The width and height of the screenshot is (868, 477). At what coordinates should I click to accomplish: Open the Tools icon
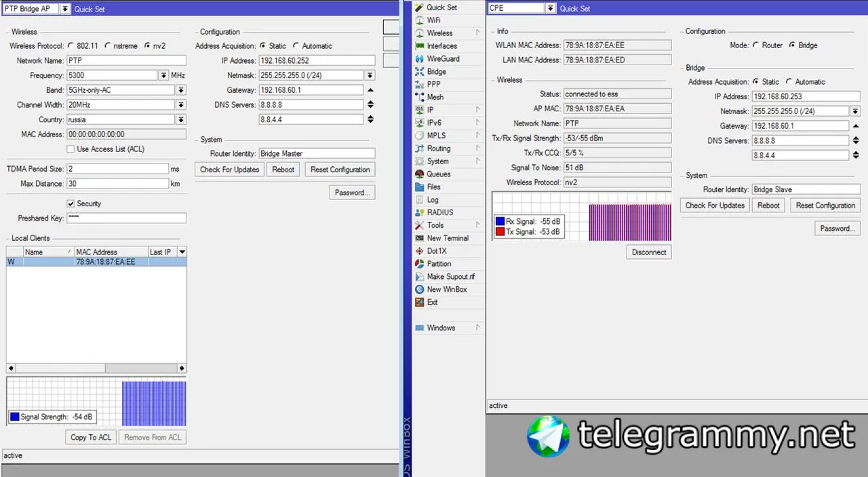pyautogui.click(x=420, y=225)
